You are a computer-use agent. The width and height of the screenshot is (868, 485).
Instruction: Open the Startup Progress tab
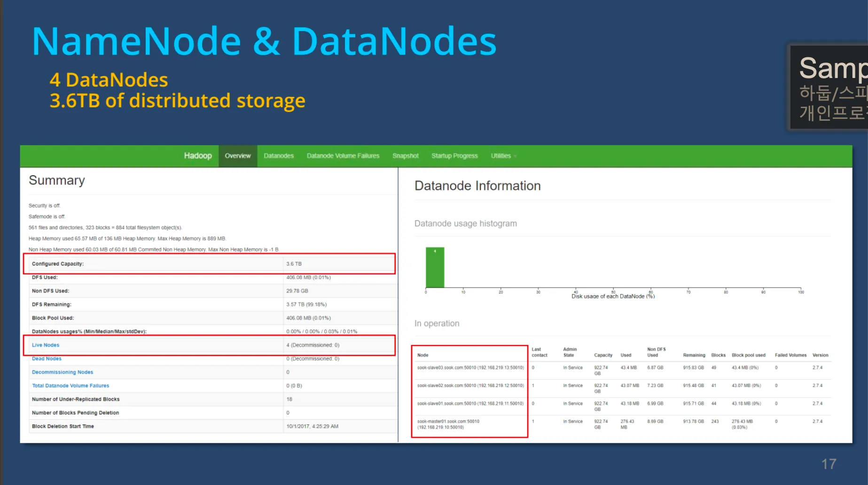454,156
